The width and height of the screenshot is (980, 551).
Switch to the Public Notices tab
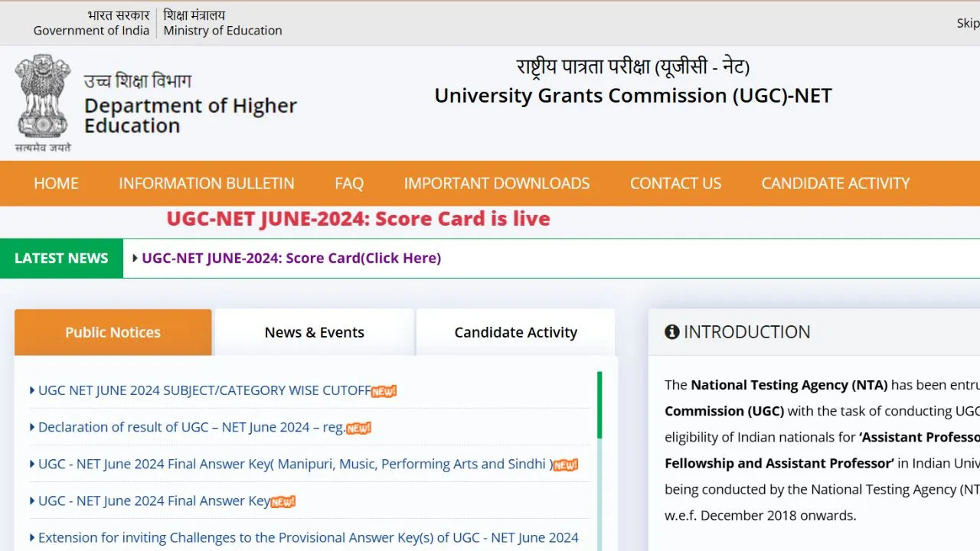click(x=113, y=332)
